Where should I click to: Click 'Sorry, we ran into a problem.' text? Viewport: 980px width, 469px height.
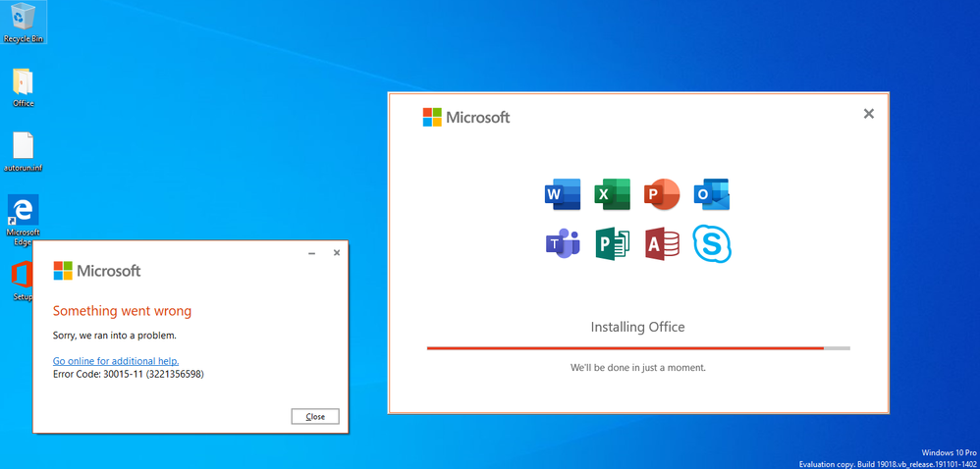tap(114, 336)
